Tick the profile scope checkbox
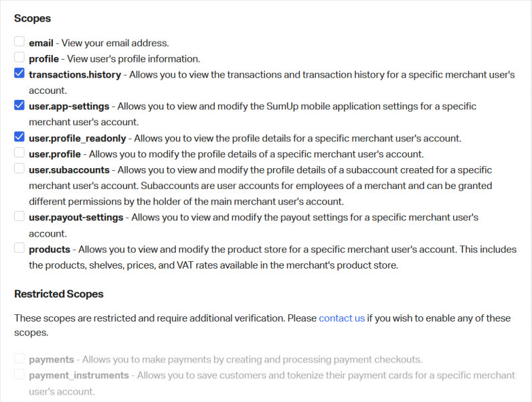Viewport: 532px width, 402px height. click(x=19, y=58)
